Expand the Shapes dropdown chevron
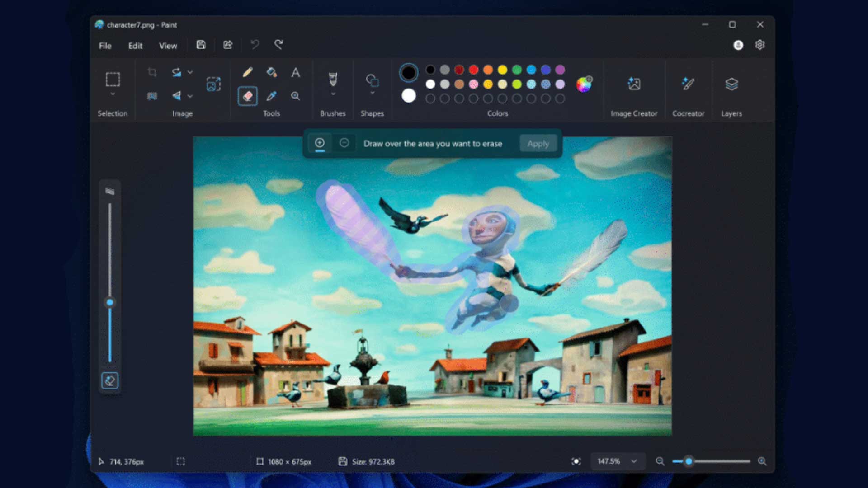Screen dimensions: 868x488 [x=373, y=93]
